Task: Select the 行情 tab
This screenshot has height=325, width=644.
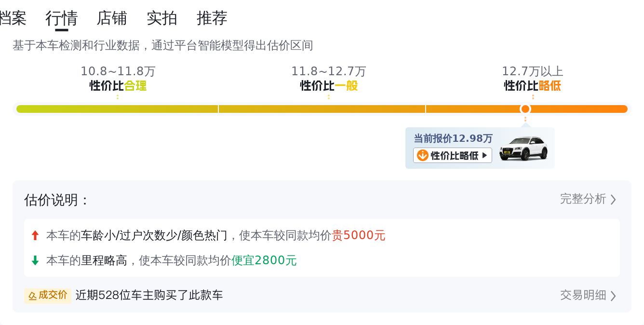Action: coord(61,18)
